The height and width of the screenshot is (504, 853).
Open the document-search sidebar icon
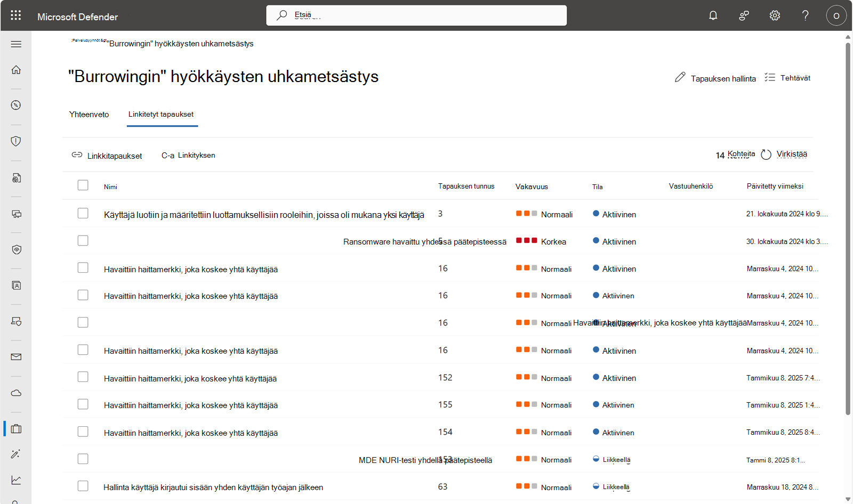[x=16, y=177]
